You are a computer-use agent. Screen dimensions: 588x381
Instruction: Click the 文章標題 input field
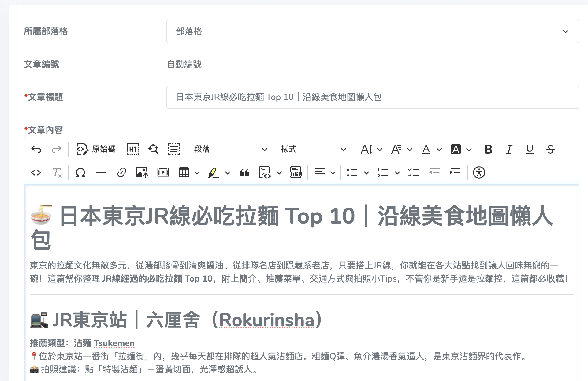(x=372, y=97)
